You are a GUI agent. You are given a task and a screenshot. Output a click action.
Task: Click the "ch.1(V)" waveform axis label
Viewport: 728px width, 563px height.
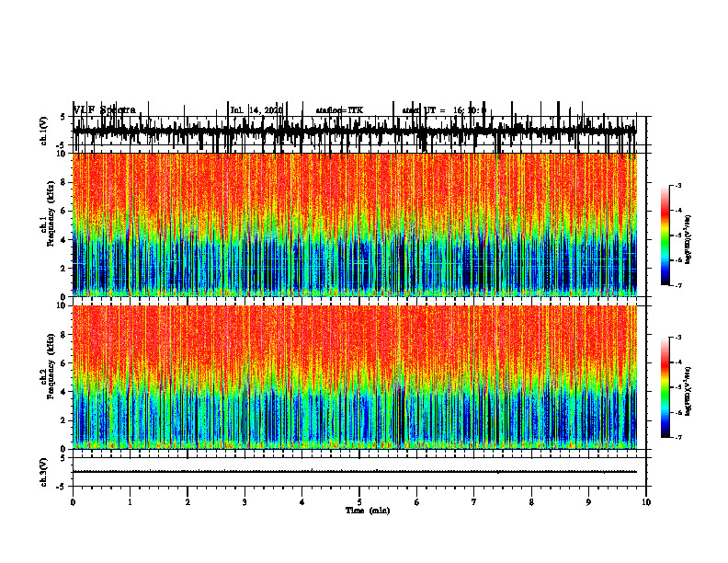pyautogui.click(x=43, y=131)
